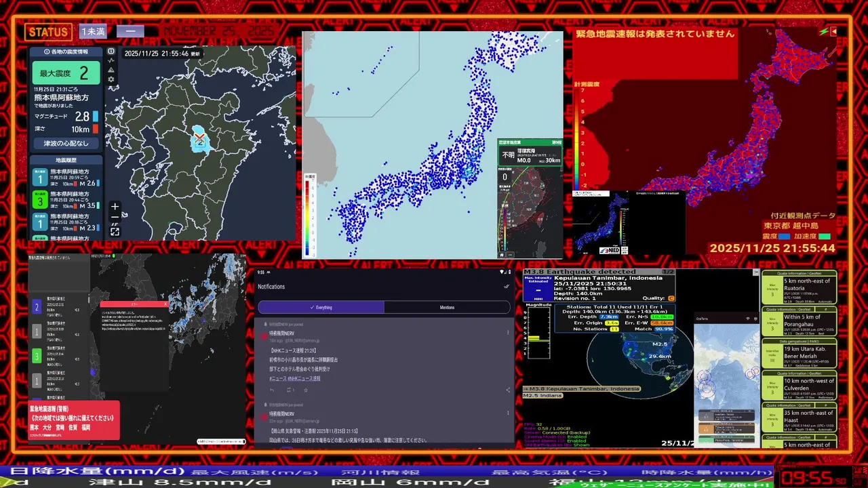Click the NIED logo under small Japan map
868x488 pixels.
point(610,250)
